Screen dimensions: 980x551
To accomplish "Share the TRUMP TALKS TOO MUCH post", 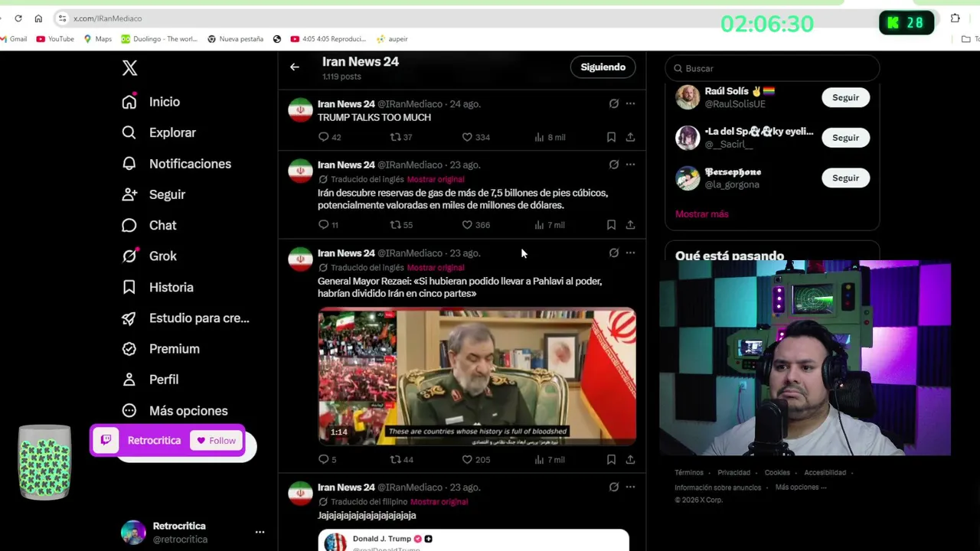I will (630, 137).
